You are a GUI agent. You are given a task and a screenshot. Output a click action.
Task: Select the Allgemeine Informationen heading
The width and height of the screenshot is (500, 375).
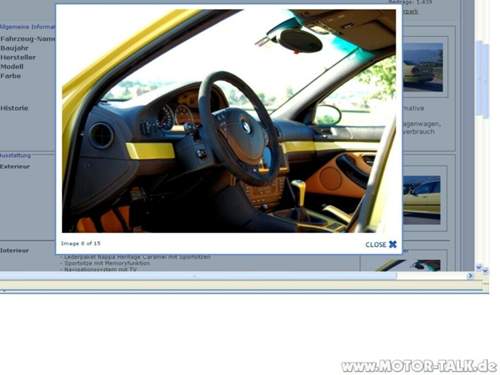click(x=28, y=27)
